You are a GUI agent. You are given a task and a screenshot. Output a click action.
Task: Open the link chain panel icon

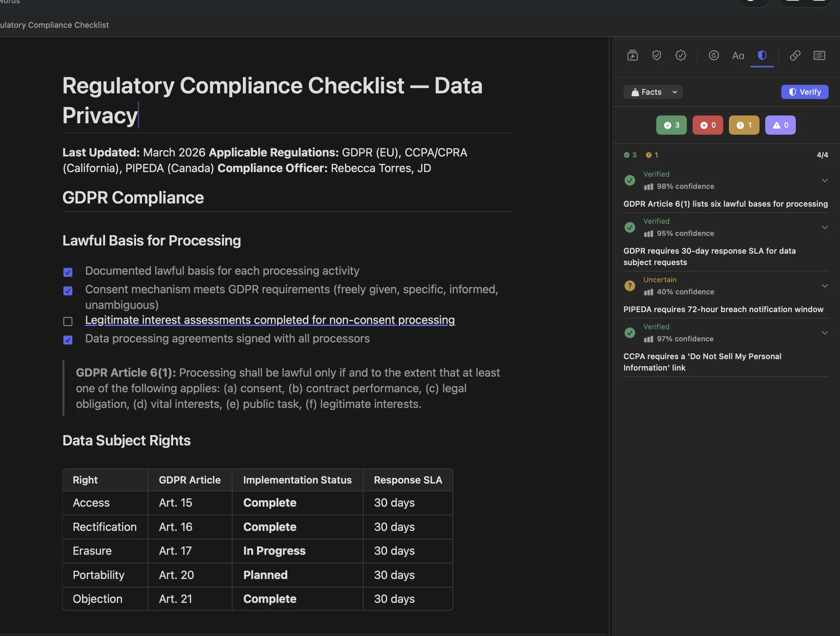(x=795, y=55)
